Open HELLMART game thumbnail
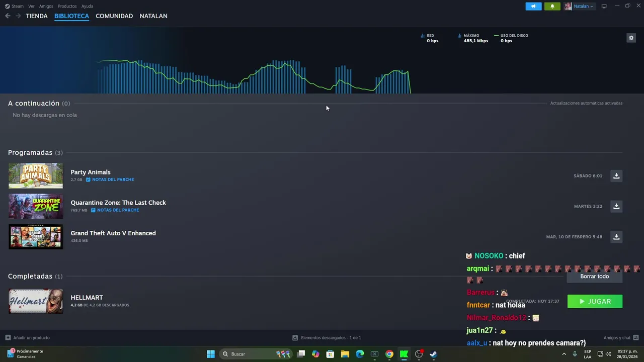644x362 pixels. (x=36, y=301)
